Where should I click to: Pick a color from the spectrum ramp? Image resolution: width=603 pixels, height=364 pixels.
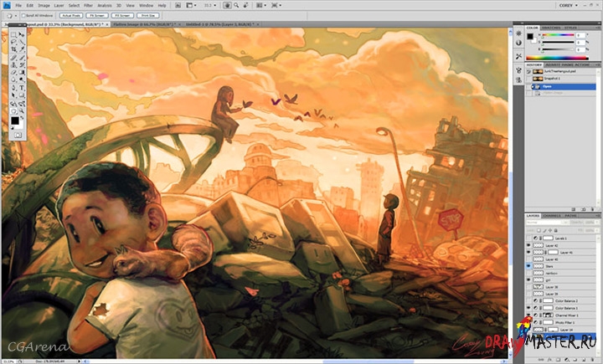tap(557, 58)
